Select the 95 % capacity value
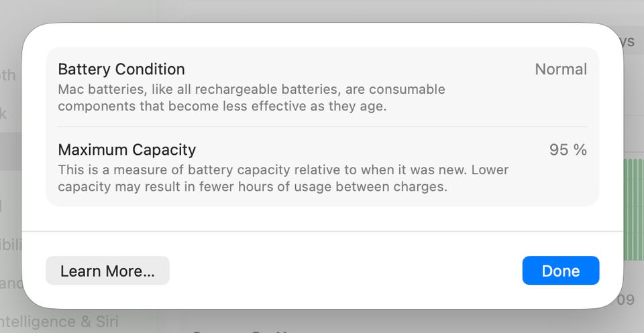The image size is (644, 333). [568, 149]
